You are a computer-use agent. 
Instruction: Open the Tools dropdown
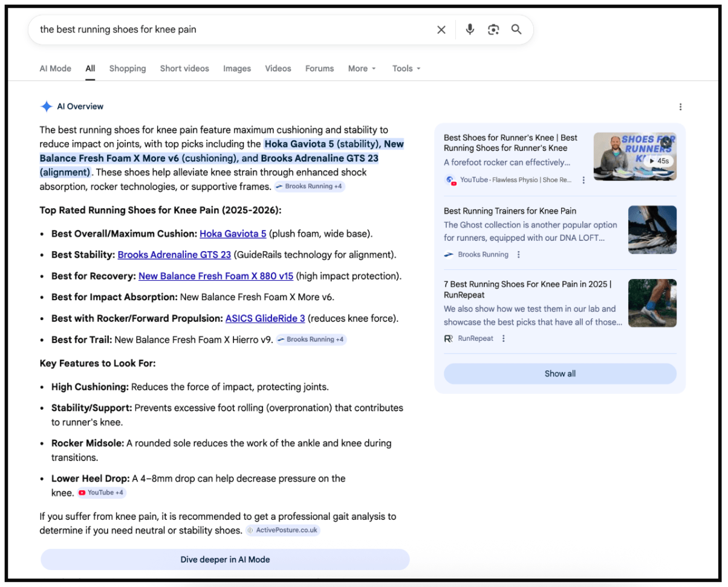406,68
